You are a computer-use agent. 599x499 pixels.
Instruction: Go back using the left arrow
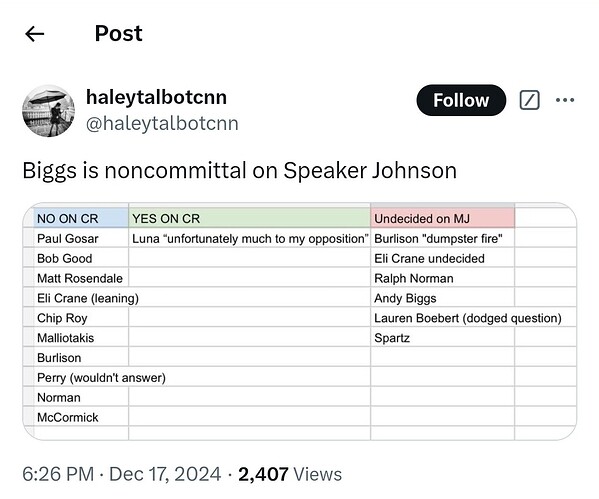click(35, 34)
